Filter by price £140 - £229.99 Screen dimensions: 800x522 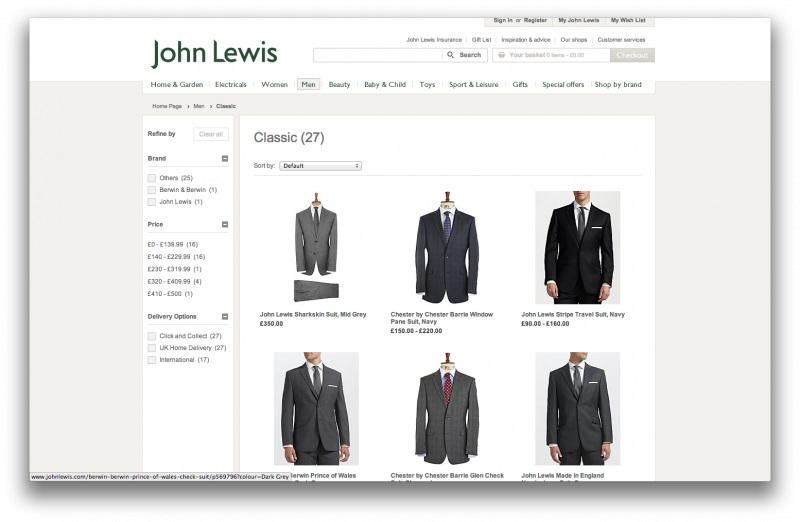(176, 257)
